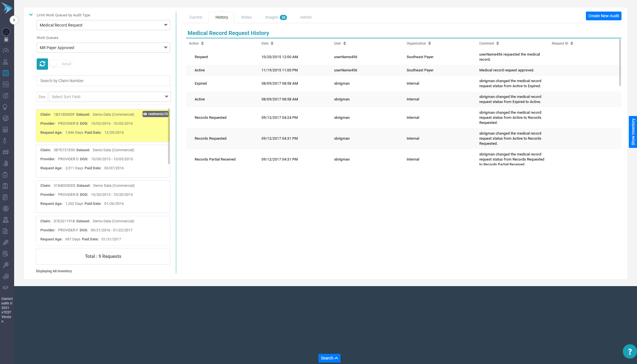
Task: Collapse the Limit Work Queues chevron
Action: point(31,15)
